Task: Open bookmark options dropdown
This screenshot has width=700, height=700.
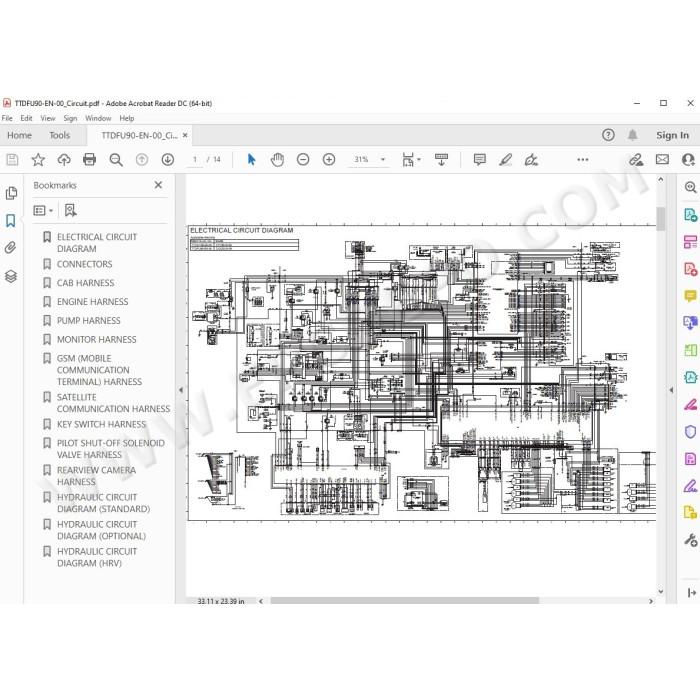Action: (43, 210)
